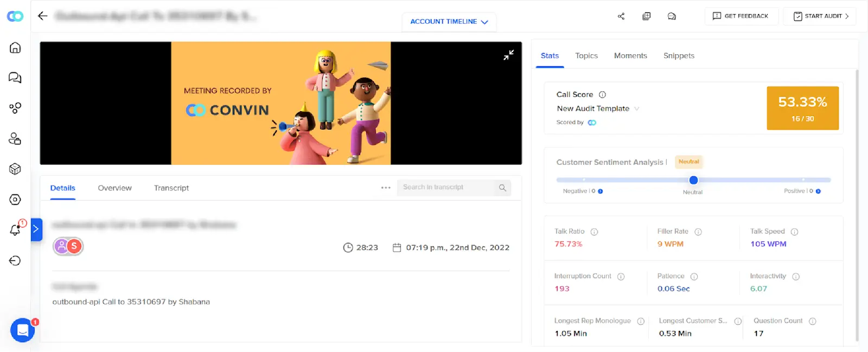Click the Interruption Count info icon
The image size is (868, 352).
coord(621,277)
